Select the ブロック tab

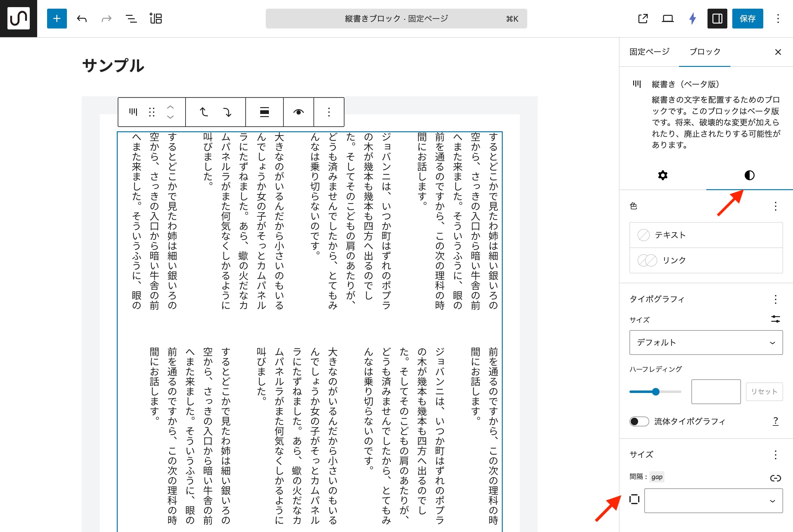(705, 52)
